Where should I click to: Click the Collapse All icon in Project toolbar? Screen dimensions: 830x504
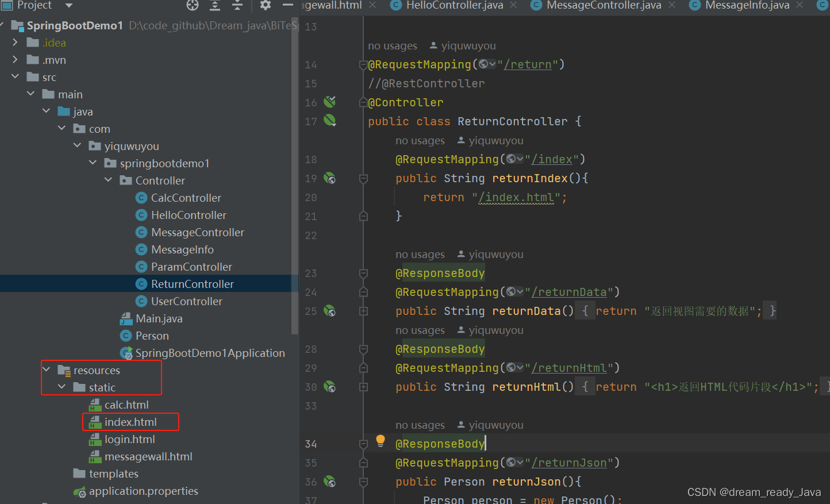tap(237, 5)
